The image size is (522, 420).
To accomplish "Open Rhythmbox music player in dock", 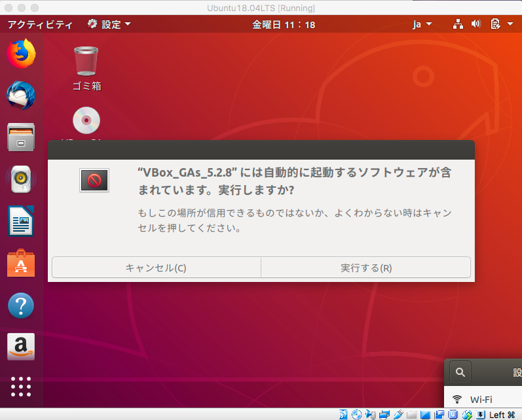I will (x=21, y=179).
